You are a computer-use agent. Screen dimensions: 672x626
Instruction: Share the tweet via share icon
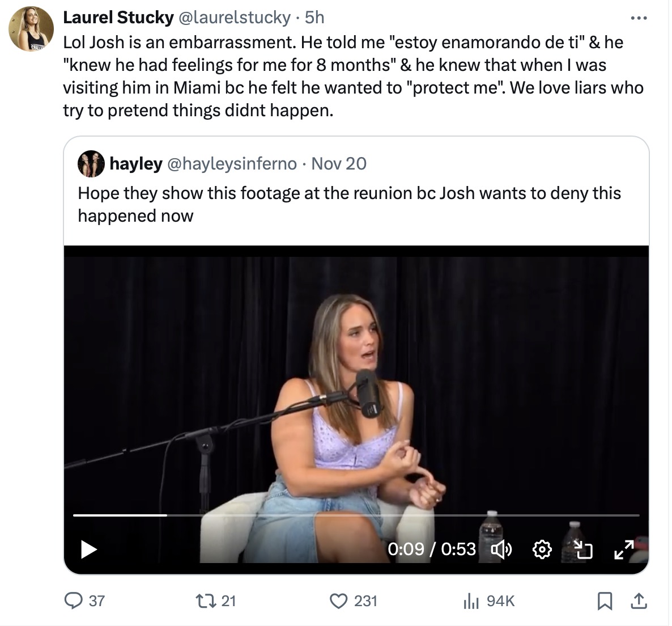click(638, 600)
